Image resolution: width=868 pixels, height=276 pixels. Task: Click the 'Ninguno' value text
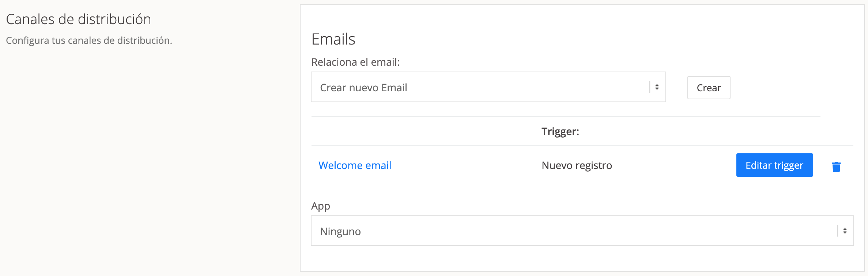click(x=340, y=231)
